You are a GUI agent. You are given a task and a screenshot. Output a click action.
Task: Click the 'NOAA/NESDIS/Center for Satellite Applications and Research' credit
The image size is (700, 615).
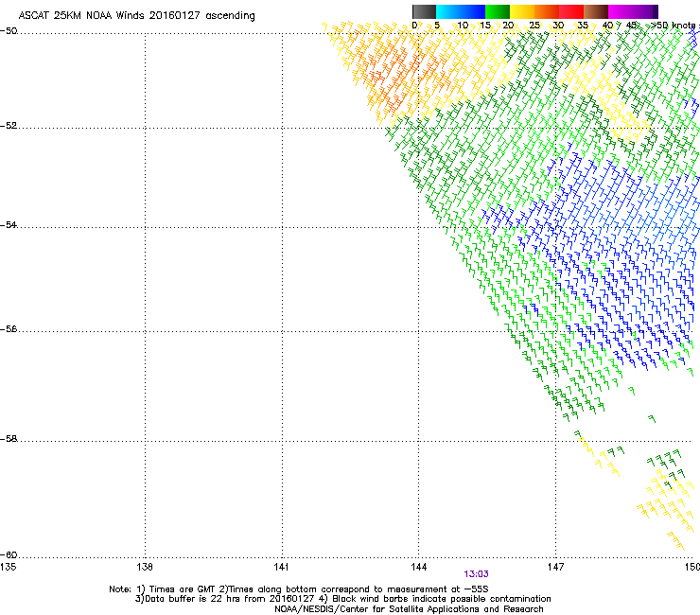coord(409,609)
